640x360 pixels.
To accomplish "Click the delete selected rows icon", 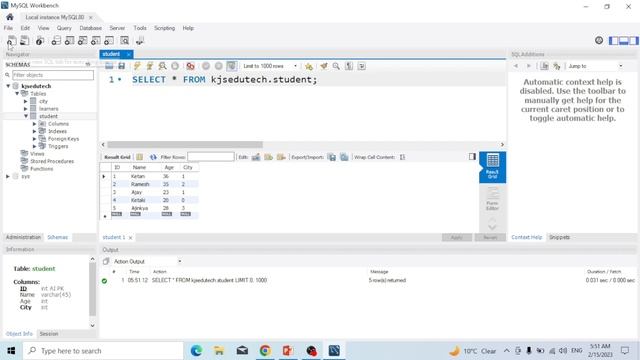I will pyautogui.click(x=281, y=157).
